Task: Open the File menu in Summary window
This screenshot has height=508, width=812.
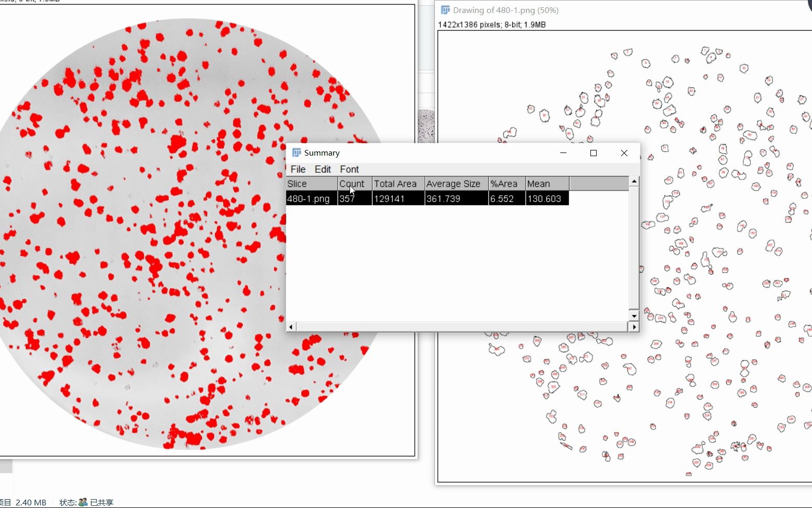Action: [x=298, y=169]
